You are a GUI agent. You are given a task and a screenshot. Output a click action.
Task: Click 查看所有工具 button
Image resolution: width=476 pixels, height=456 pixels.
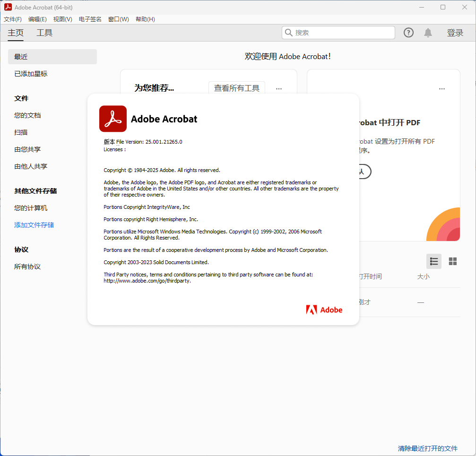(x=236, y=88)
